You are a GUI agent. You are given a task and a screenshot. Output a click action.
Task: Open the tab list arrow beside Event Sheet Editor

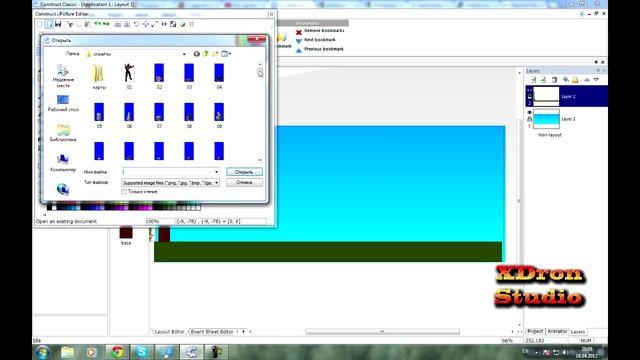(x=243, y=331)
